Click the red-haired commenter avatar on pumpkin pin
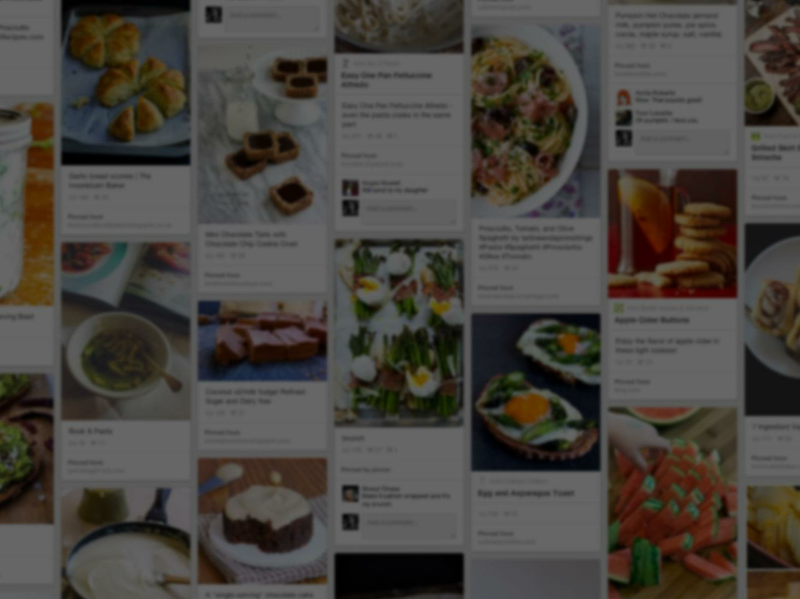Image resolution: width=800 pixels, height=599 pixels. click(623, 97)
